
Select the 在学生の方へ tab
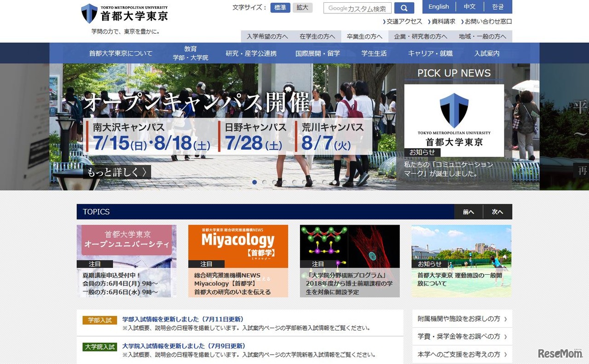(x=317, y=36)
